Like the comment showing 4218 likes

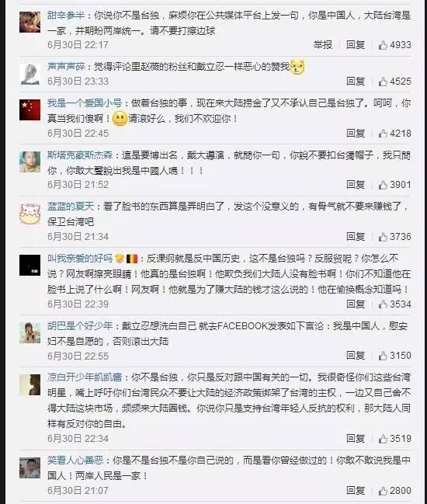click(x=383, y=134)
